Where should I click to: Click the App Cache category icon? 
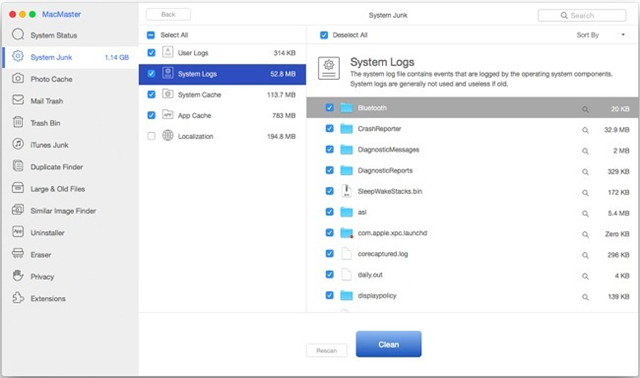pyautogui.click(x=167, y=115)
